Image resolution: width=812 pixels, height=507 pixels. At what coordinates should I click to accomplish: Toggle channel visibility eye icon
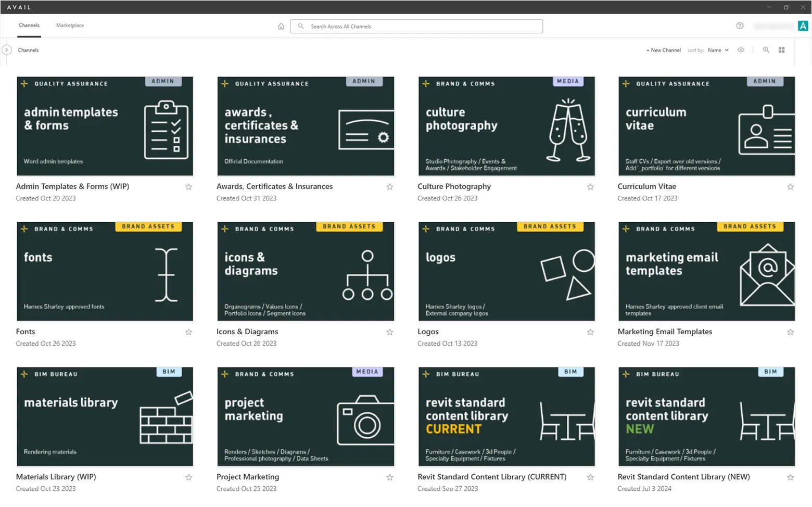pos(741,50)
